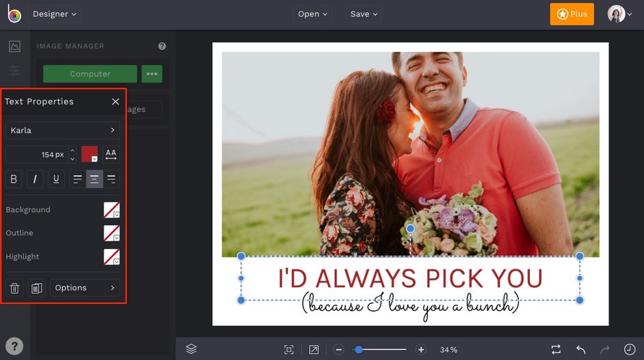Zoom out with the minus button

click(x=338, y=349)
